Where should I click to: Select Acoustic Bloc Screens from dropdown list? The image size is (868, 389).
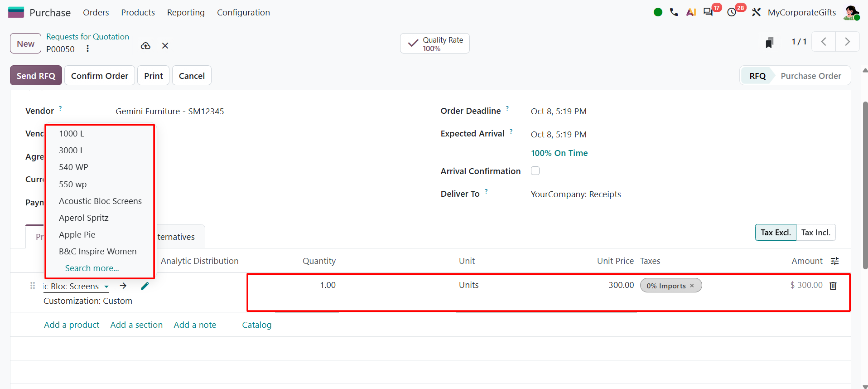[x=100, y=201]
